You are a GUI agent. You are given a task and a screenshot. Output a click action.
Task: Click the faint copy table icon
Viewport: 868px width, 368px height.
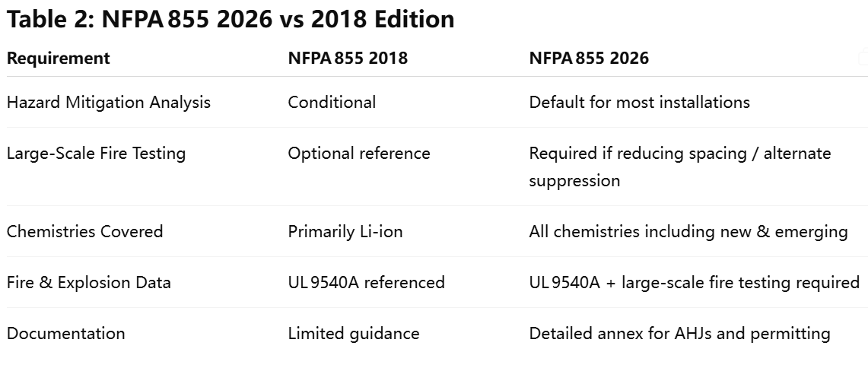[x=863, y=59]
